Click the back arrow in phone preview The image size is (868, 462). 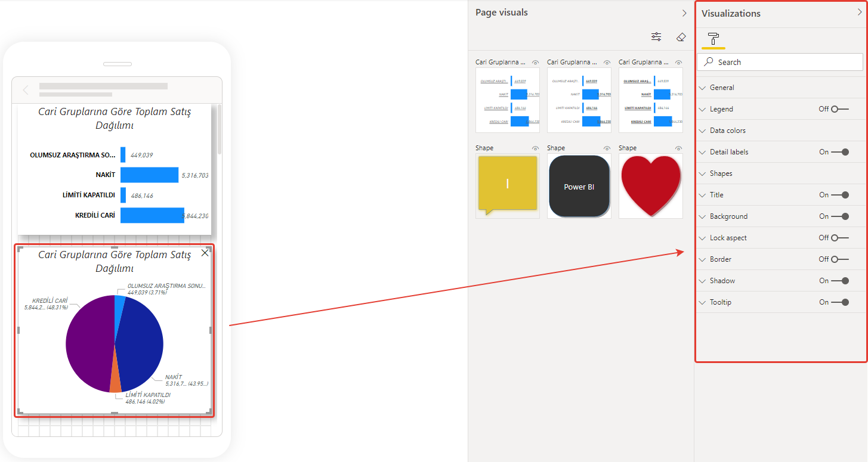[x=26, y=90]
